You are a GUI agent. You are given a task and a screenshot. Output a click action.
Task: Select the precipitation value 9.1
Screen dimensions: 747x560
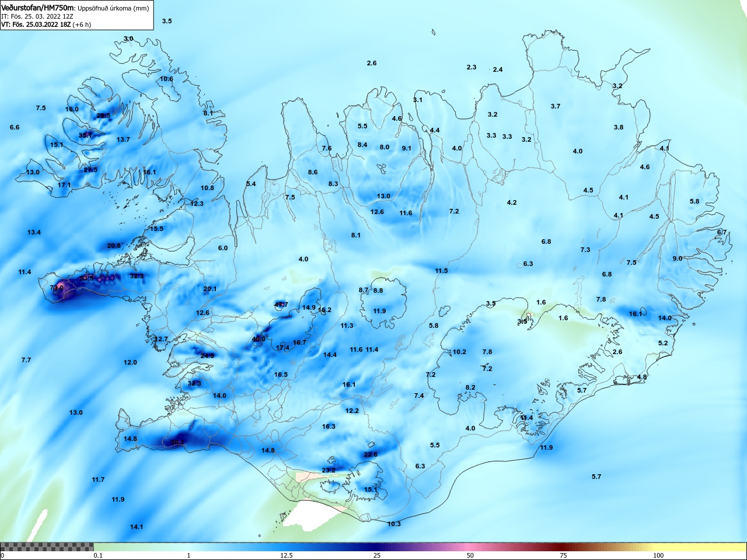[407, 149]
